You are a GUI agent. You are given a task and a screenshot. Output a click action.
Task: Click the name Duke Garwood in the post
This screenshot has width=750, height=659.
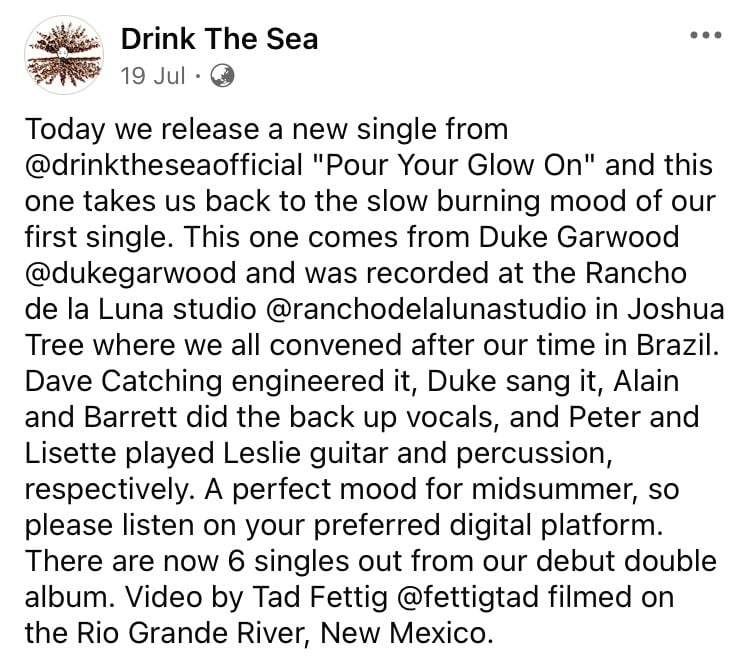[x=579, y=237]
